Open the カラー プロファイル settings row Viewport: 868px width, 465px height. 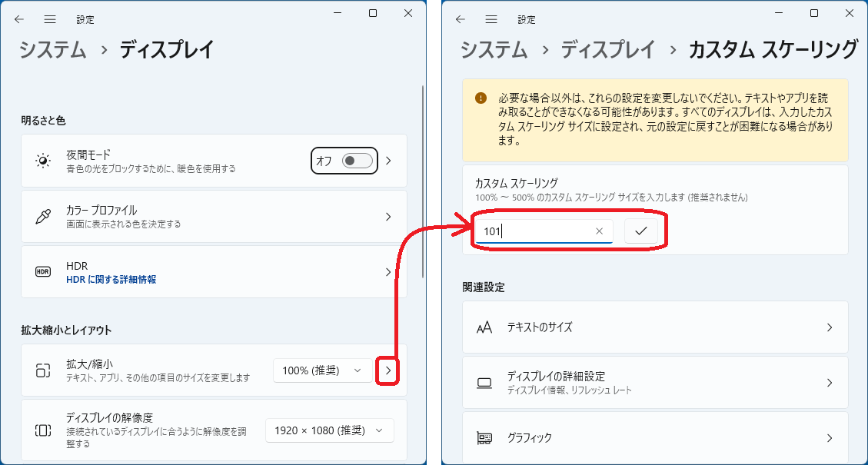(x=214, y=216)
